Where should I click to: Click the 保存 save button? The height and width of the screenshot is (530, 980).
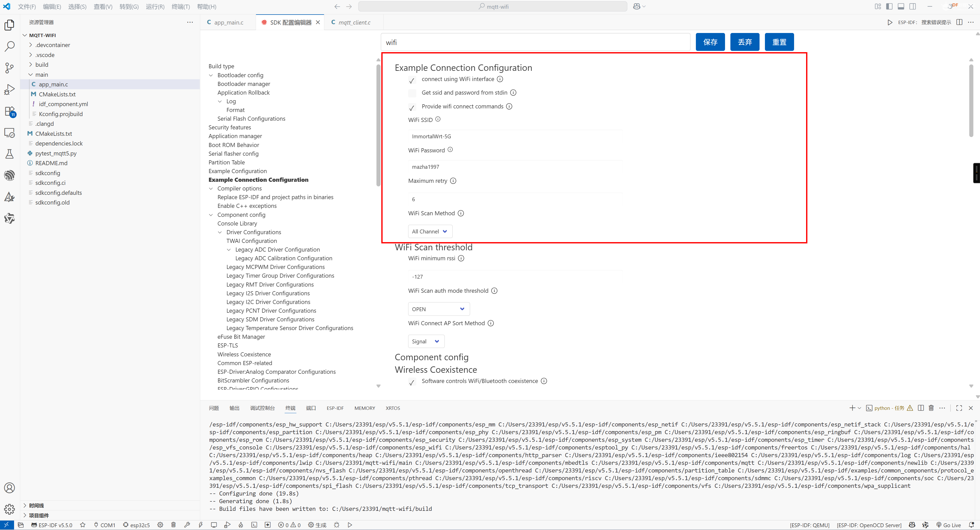coord(710,42)
